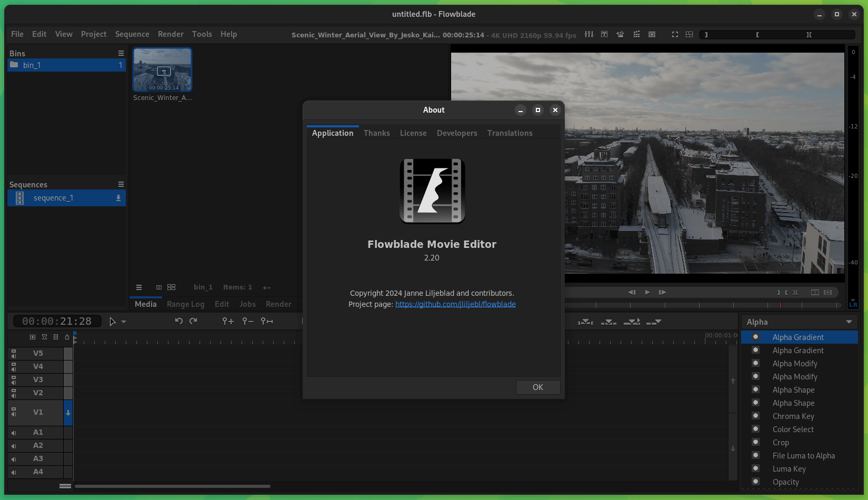Mute audio on track V3
Screen dimensions: 868x500
[x=14, y=383]
